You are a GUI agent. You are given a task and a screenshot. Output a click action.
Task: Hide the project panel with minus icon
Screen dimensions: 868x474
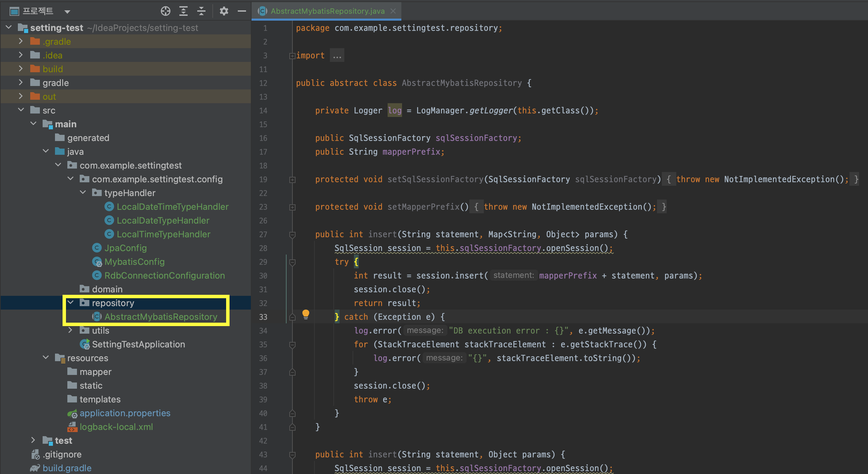point(242,11)
